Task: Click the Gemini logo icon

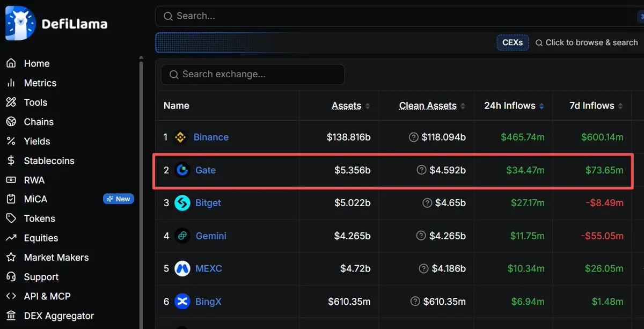Action: pyautogui.click(x=182, y=236)
